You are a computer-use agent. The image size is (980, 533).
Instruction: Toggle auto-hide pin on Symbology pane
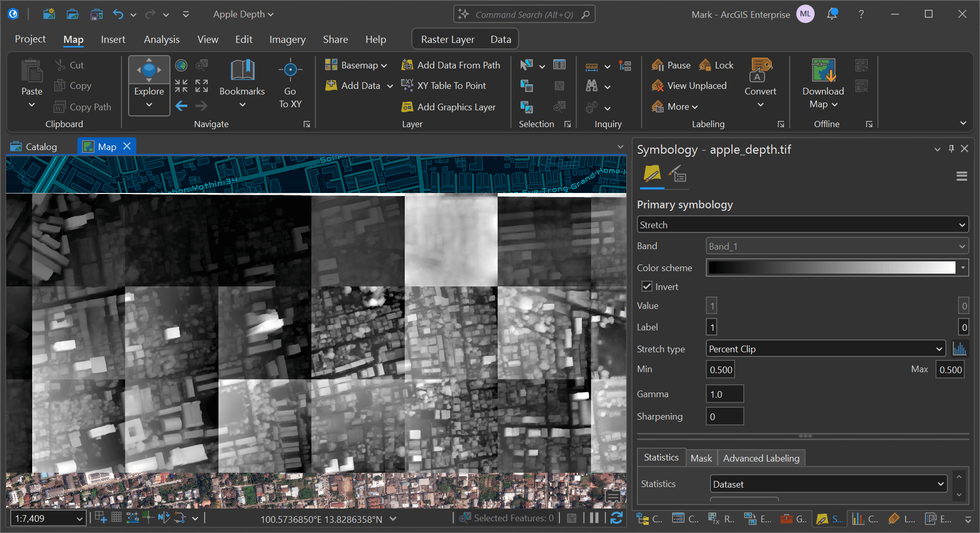pos(951,149)
